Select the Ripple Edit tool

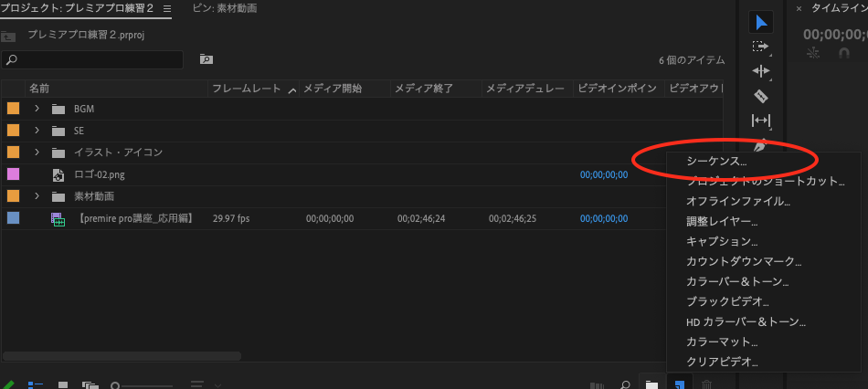[761, 71]
